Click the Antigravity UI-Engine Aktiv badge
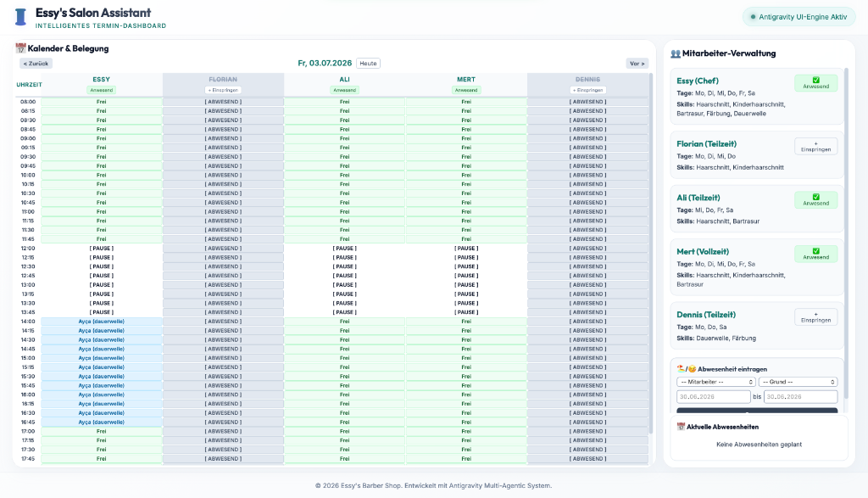Screen dimensions: 868x498 (x=798, y=17)
